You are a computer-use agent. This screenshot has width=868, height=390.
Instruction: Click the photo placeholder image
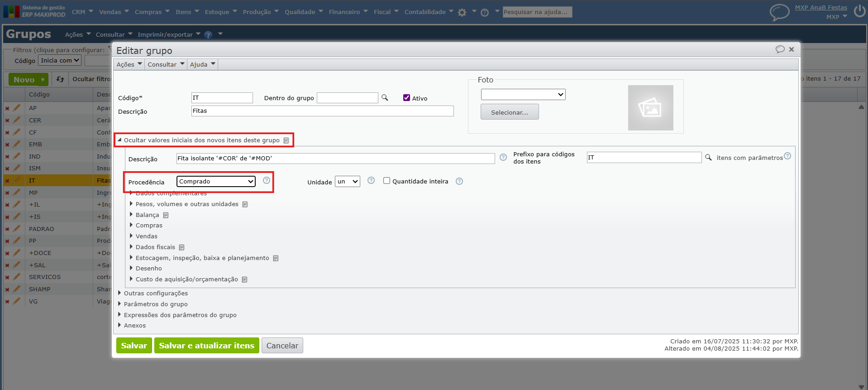tap(650, 108)
